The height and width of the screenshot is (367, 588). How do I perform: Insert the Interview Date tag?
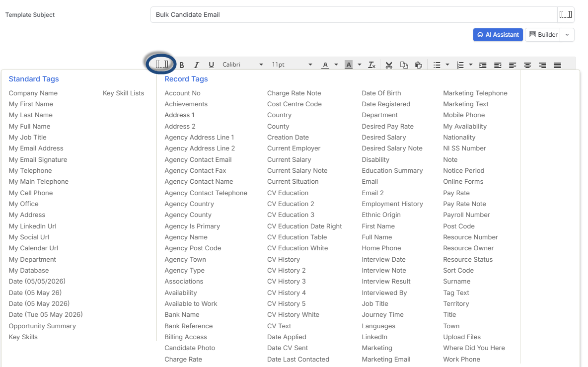pos(383,259)
